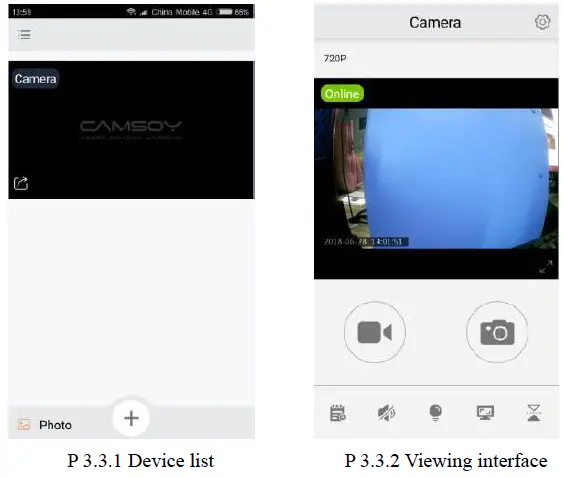Open camera settings gear icon
The image size is (563, 477).
point(542,22)
